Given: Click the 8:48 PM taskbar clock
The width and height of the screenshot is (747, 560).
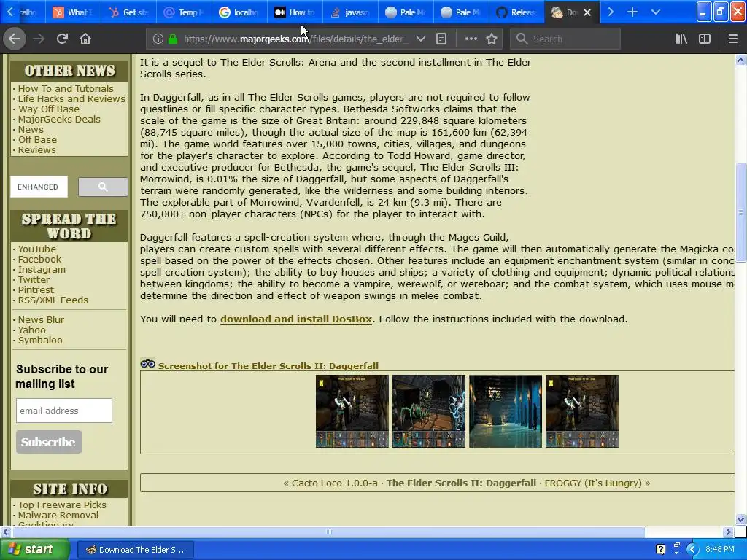Looking at the screenshot, I should coord(720,549).
